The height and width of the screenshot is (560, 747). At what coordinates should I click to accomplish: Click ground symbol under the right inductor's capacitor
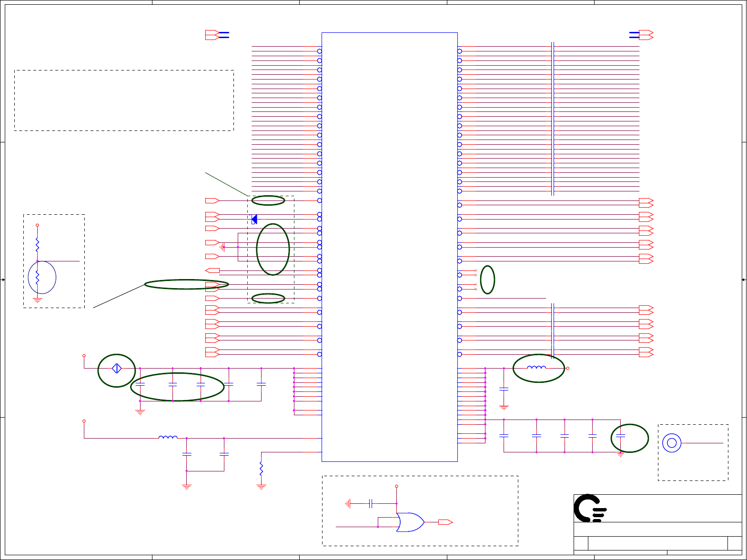(x=504, y=408)
